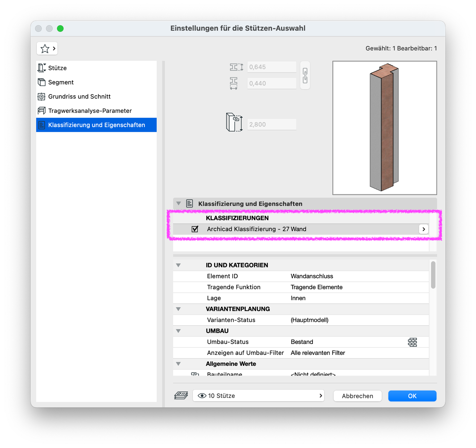Click the column 3D preview image
This screenshot has width=476, height=448.
coord(385,128)
